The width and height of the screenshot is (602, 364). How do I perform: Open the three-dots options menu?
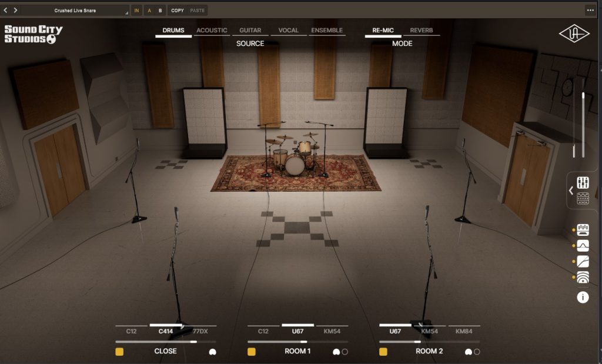coord(590,11)
